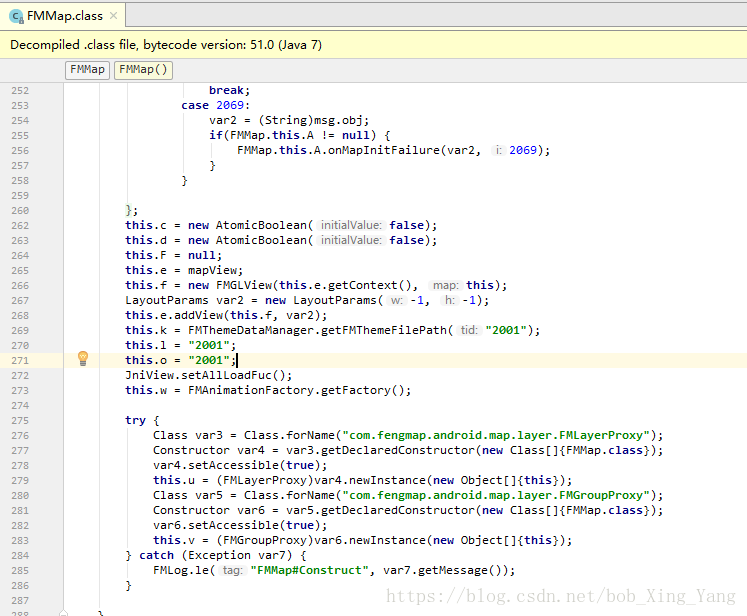Click the fold marker at the bottom gutter line 288
This screenshot has width=747, height=616.
(63, 613)
